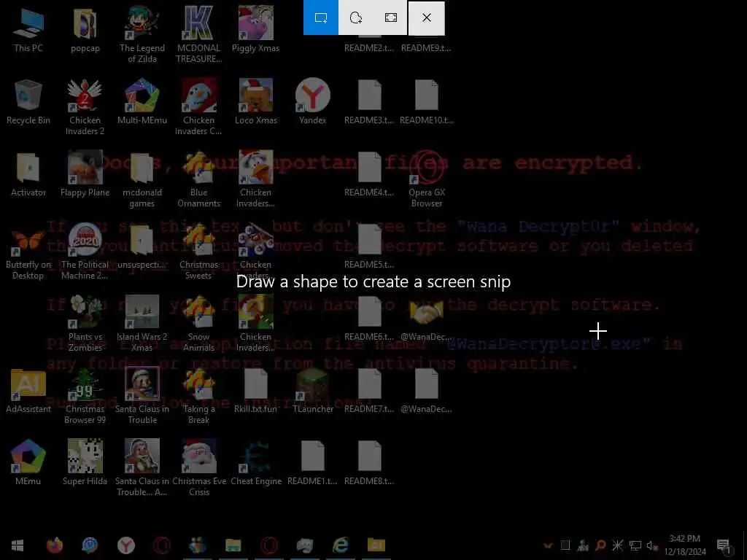Select the MEmu desktop shortcut
747x560 pixels.
pyautogui.click(x=28, y=463)
